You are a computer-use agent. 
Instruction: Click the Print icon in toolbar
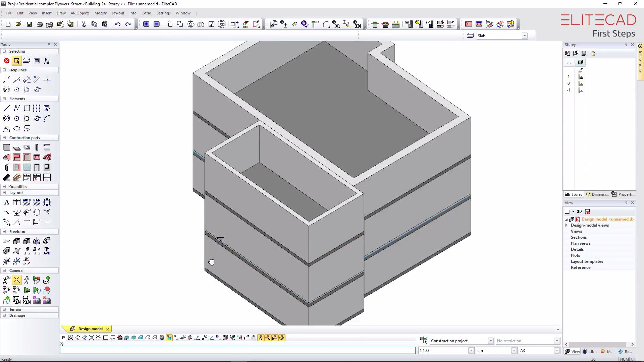coord(40,24)
